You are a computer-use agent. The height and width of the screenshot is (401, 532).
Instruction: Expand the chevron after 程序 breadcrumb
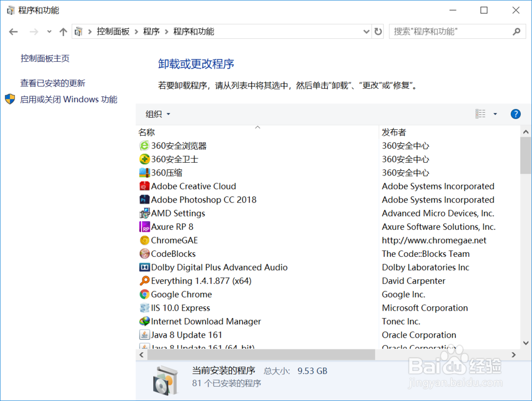coord(167,31)
